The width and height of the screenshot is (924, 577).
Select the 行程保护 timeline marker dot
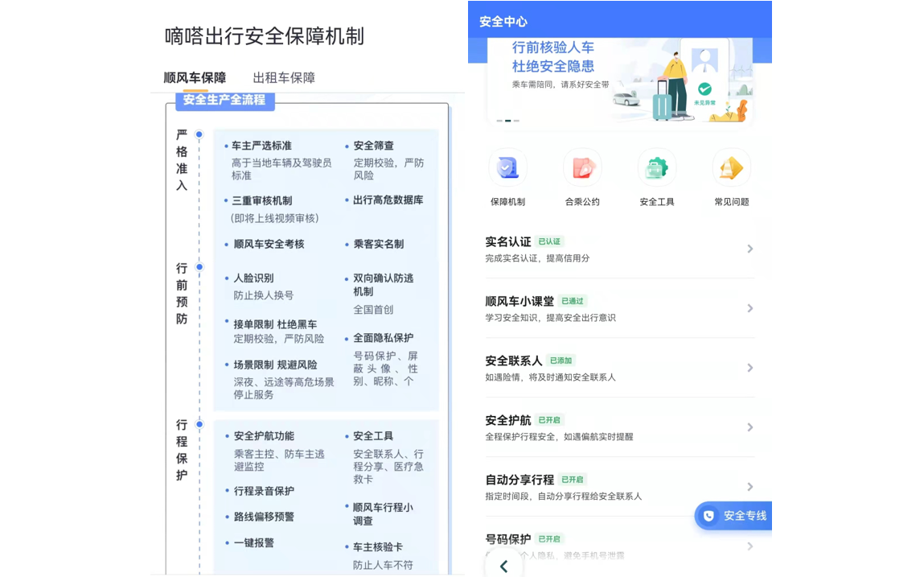point(199,424)
